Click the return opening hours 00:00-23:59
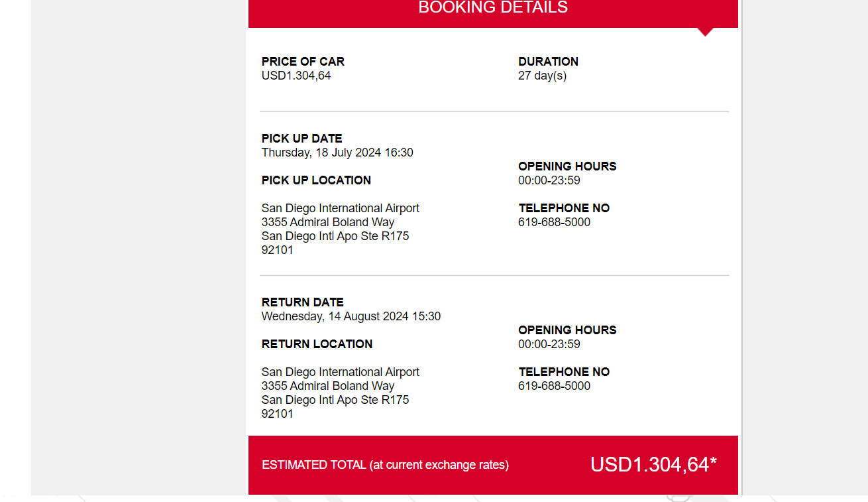Viewport: 868px width, 502px height. 549,344
